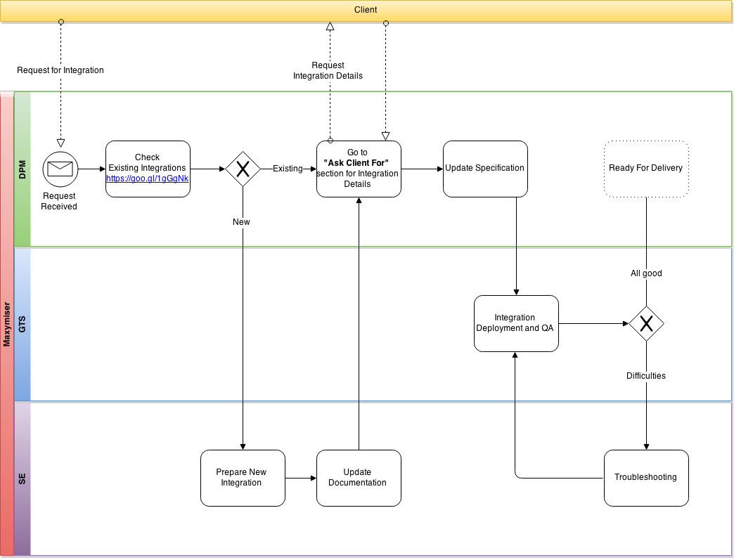Select the dotted Ready For Delivery box

pyautogui.click(x=646, y=169)
